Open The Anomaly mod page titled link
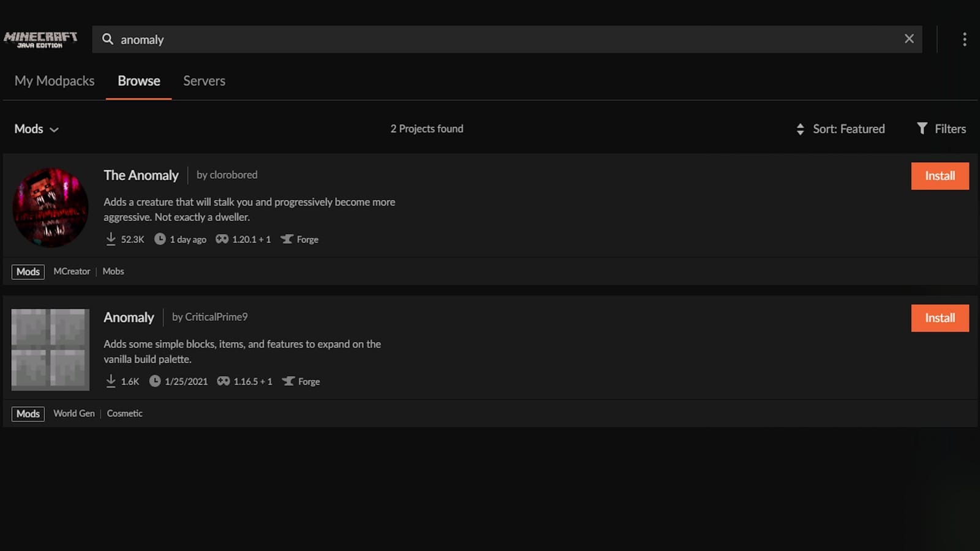 point(141,175)
